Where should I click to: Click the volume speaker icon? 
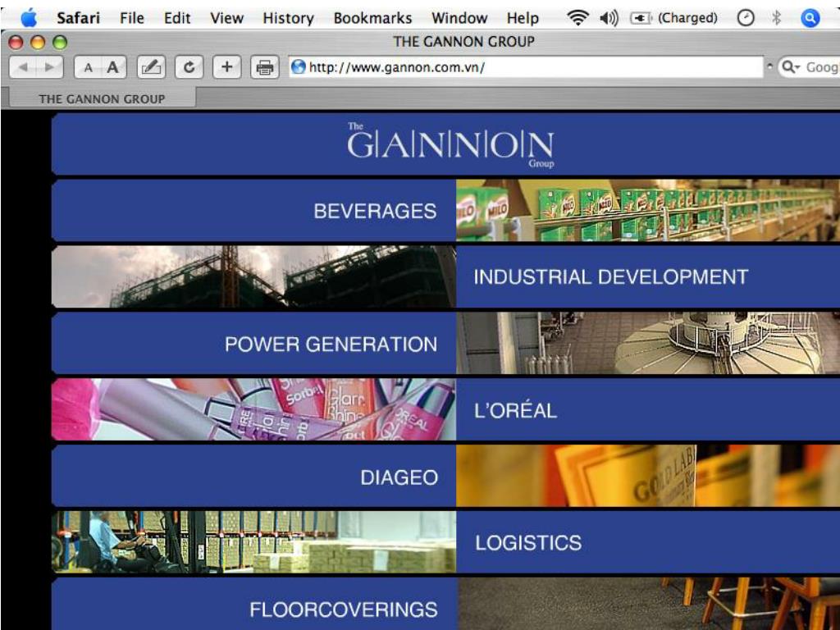pyautogui.click(x=609, y=18)
